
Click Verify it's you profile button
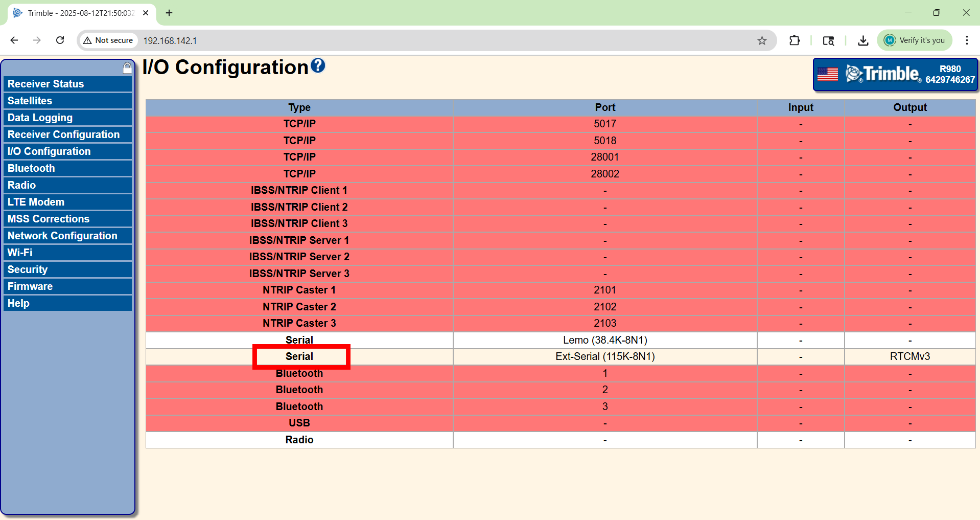[915, 40]
